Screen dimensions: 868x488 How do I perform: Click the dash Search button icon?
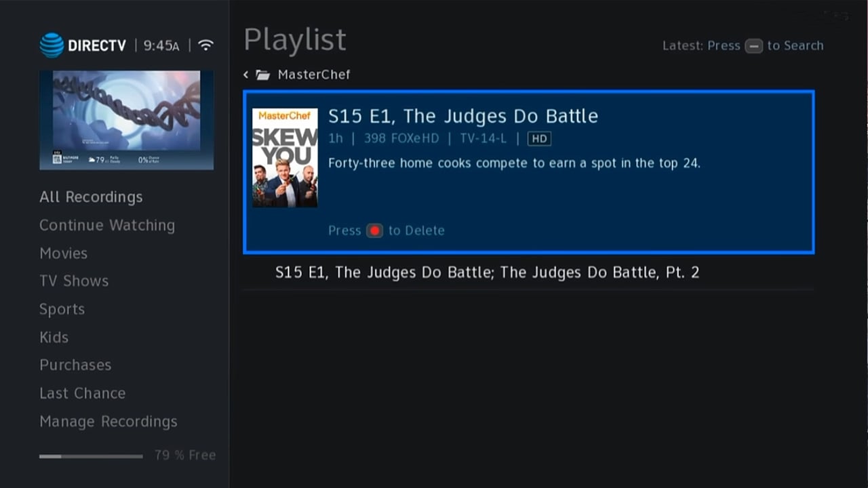753,46
